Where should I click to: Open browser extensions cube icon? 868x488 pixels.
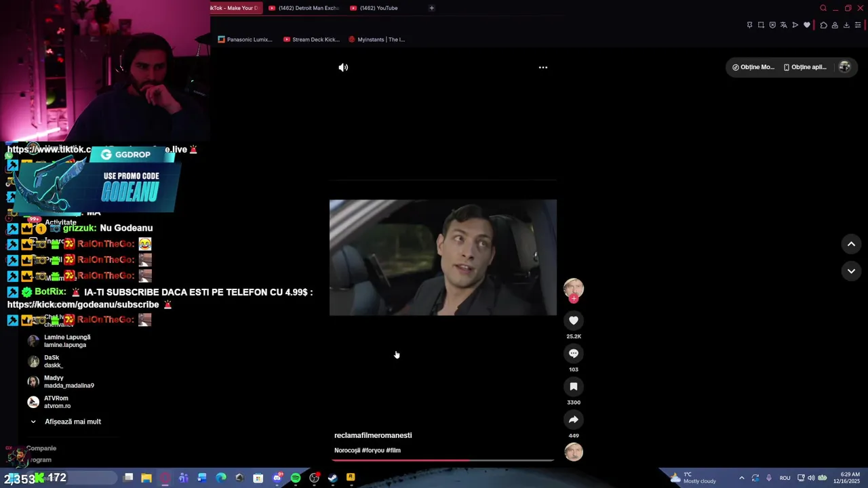point(823,25)
